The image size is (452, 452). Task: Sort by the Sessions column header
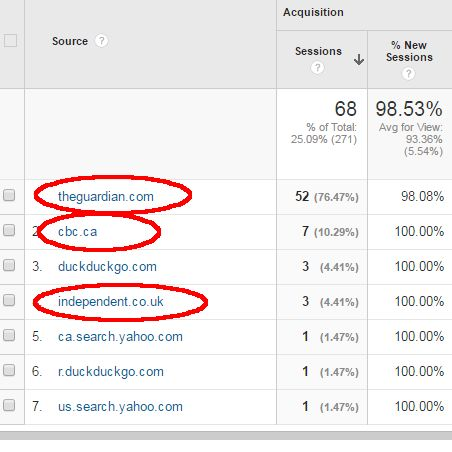pos(318,51)
